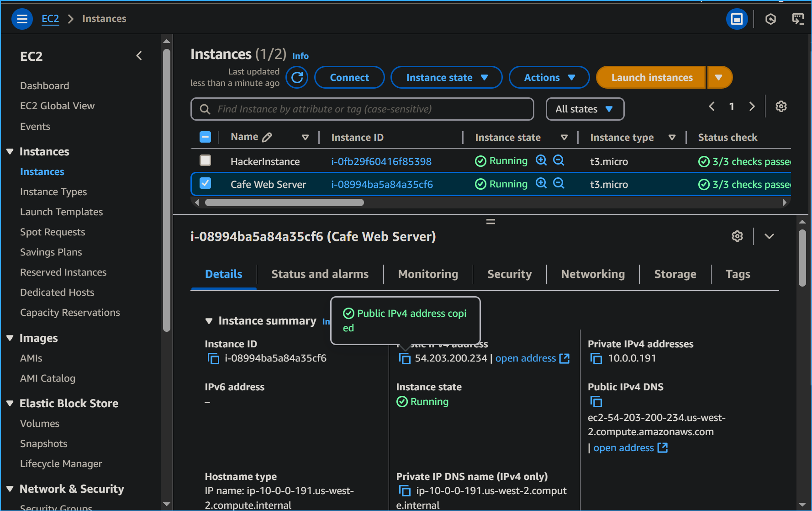Copy the Private IPv4 address 10.0.0.191
Screen dimensions: 812x511
point(596,358)
